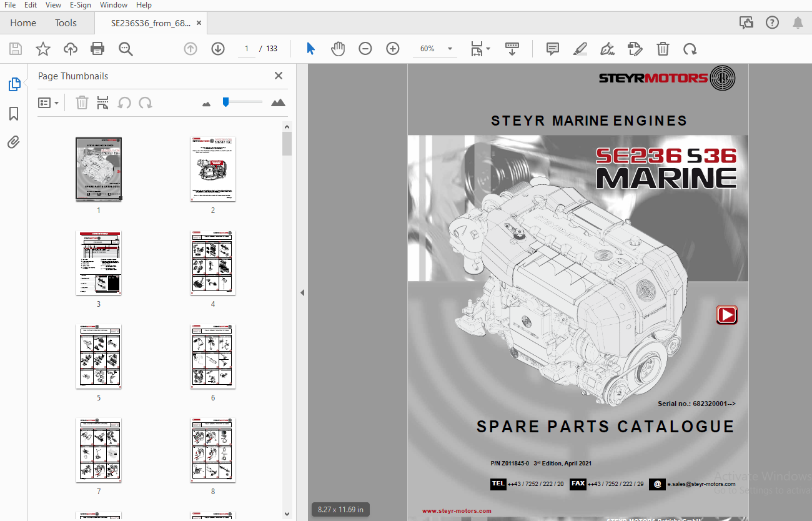Click the e.sales@steyr-motors.com email address
Viewport: 812px width, 521px height.
click(x=701, y=484)
